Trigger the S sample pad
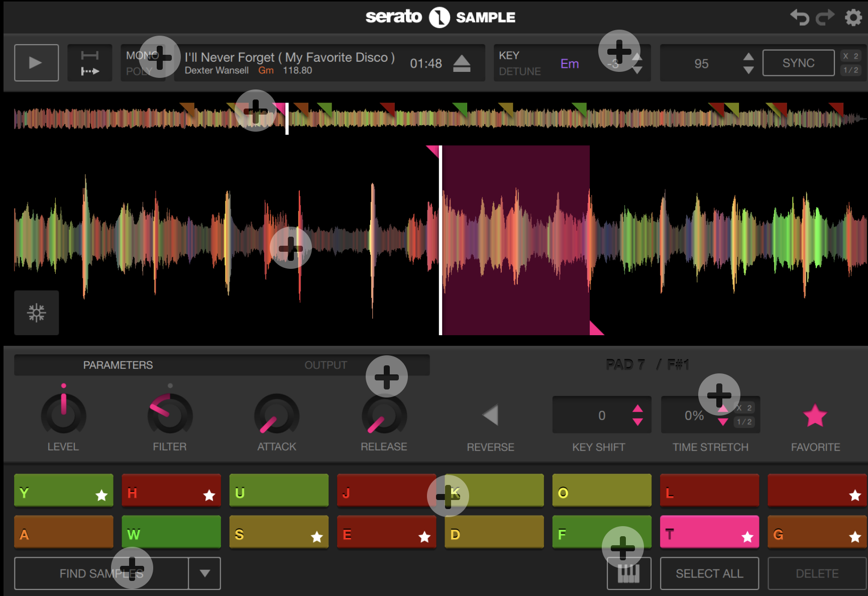The width and height of the screenshot is (868, 596). pos(279,532)
